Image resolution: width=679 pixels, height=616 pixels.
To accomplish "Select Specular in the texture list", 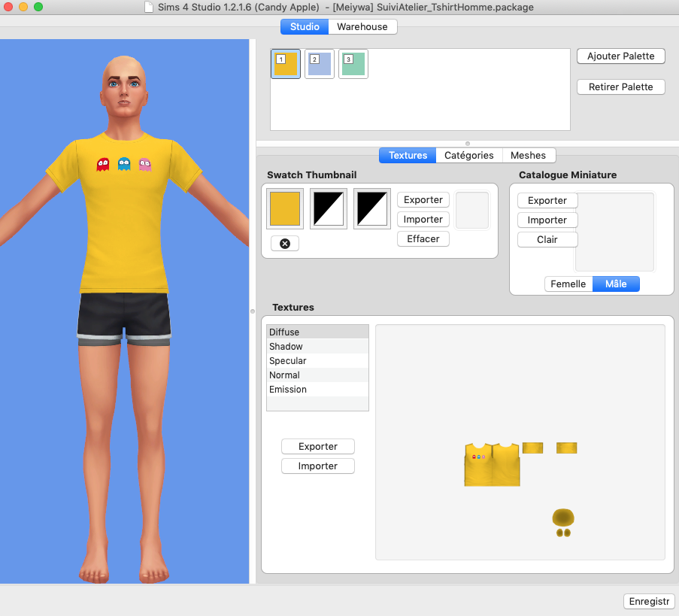I will pyautogui.click(x=317, y=360).
